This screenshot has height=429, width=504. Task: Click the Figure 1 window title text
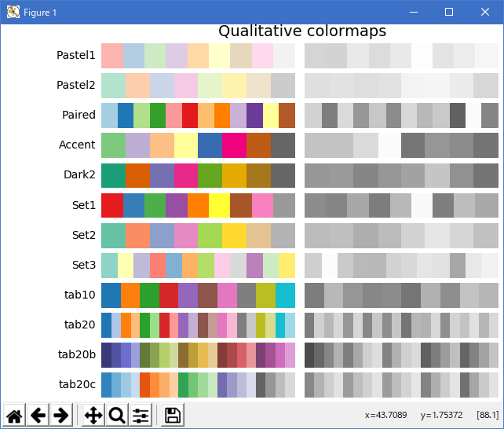[40, 13]
